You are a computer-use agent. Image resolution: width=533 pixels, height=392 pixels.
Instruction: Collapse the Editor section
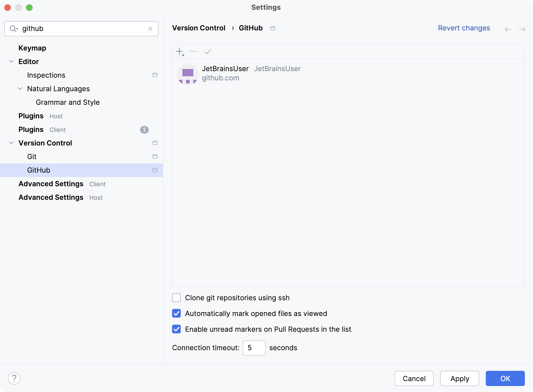(x=11, y=61)
